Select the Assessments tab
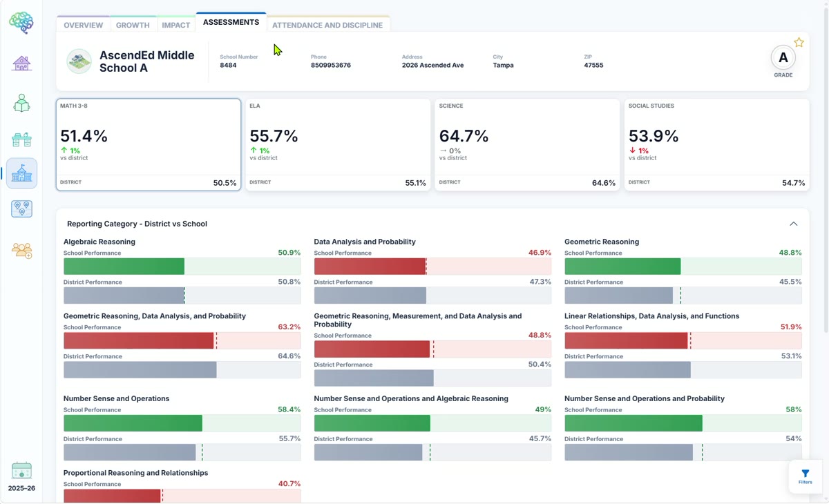829x504 pixels. coord(231,22)
